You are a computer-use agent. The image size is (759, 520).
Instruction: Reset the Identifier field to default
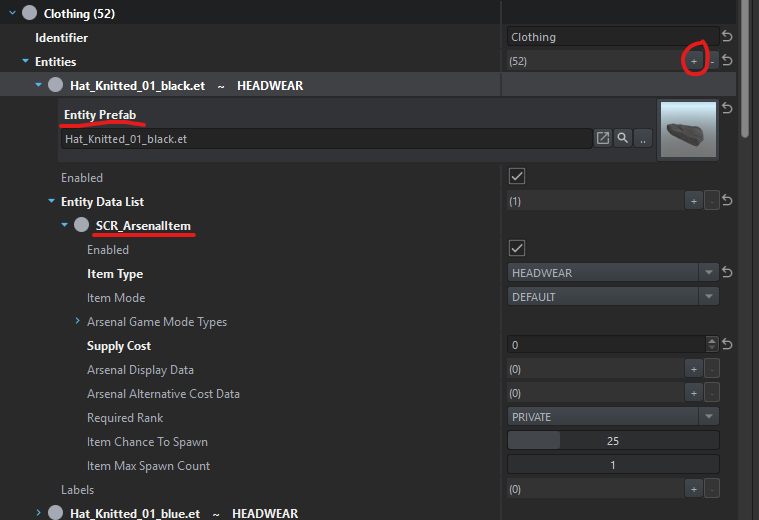click(727, 36)
